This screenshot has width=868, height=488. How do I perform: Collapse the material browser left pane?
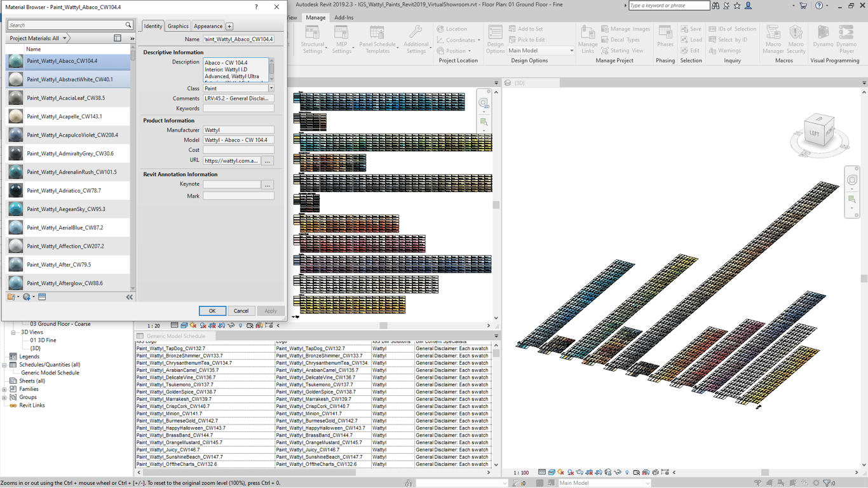click(130, 297)
